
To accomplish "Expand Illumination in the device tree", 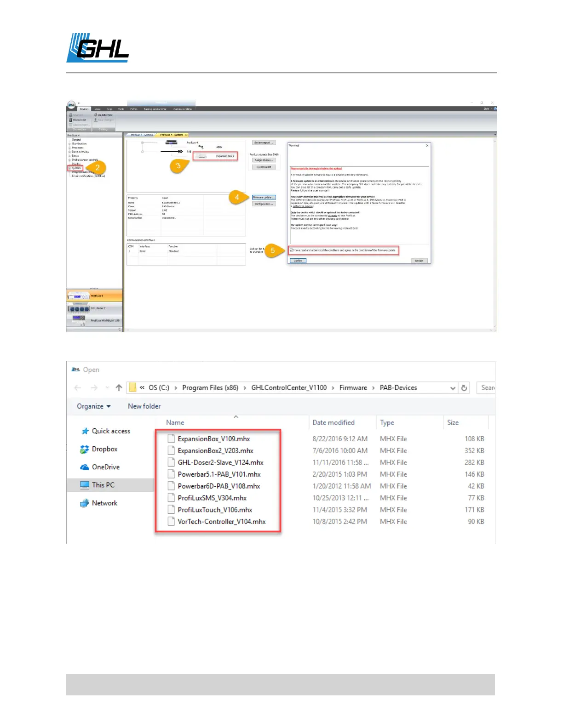I will pyautogui.click(x=69, y=144).
